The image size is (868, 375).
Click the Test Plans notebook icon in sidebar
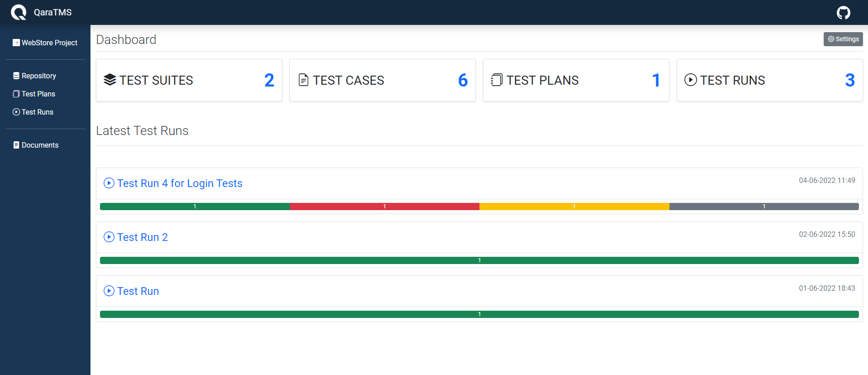coord(16,94)
